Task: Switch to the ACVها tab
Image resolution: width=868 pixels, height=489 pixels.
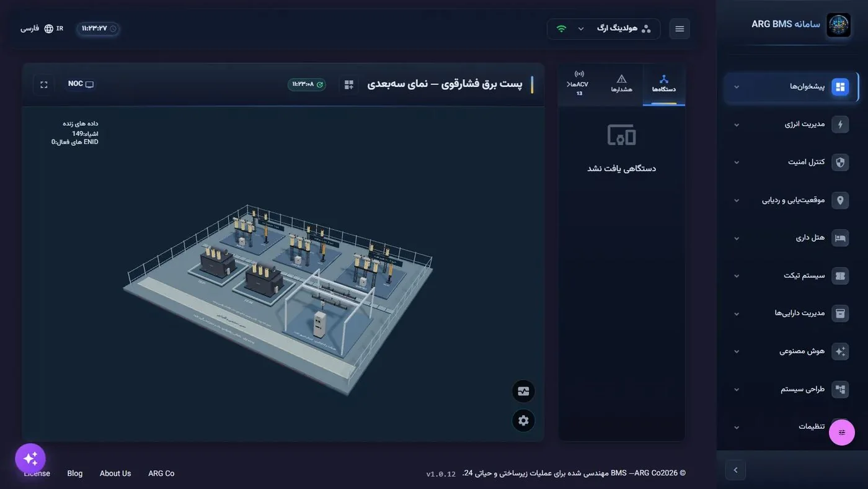Action: click(x=579, y=84)
